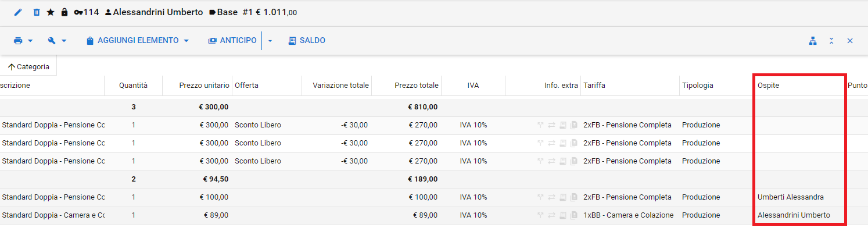868x238 pixels.
Task: Select the Umberti Alessandra guest cell
Action: pyautogui.click(x=790, y=197)
